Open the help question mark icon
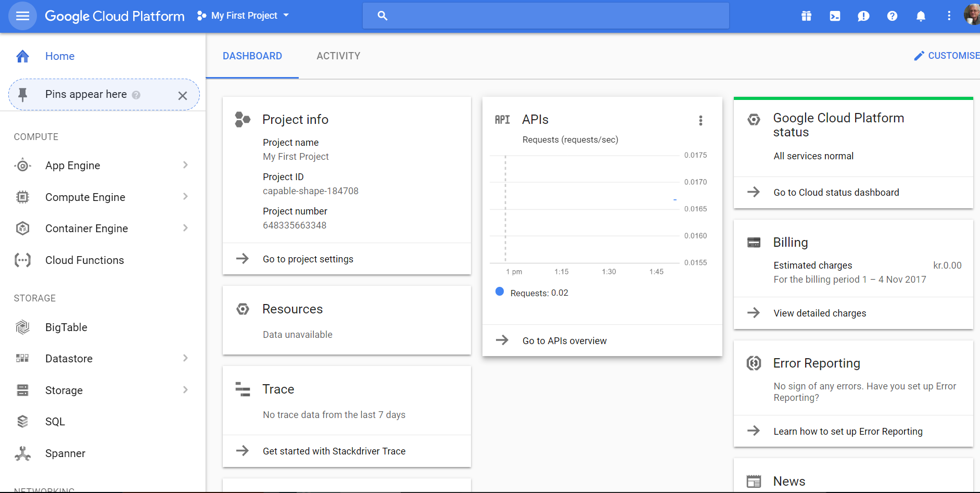 coord(892,16)
